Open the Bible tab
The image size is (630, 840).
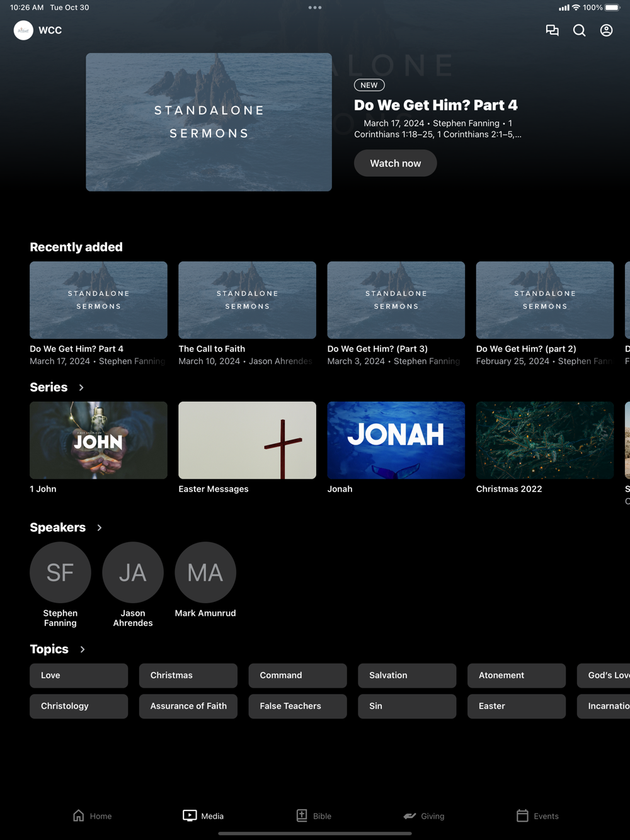click(x=314, y=815)
